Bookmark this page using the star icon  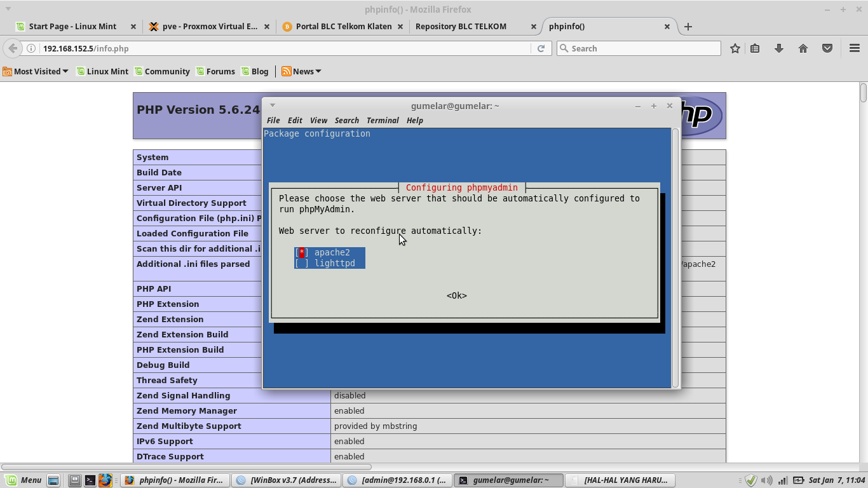(735, 48)
